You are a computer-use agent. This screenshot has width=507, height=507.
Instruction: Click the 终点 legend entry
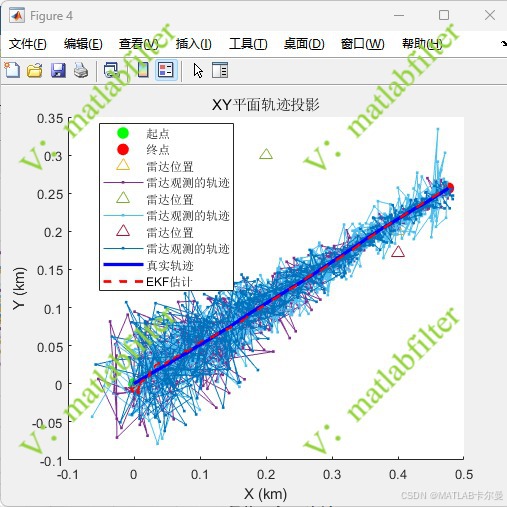pyautogui.click(x=158, y=149)
